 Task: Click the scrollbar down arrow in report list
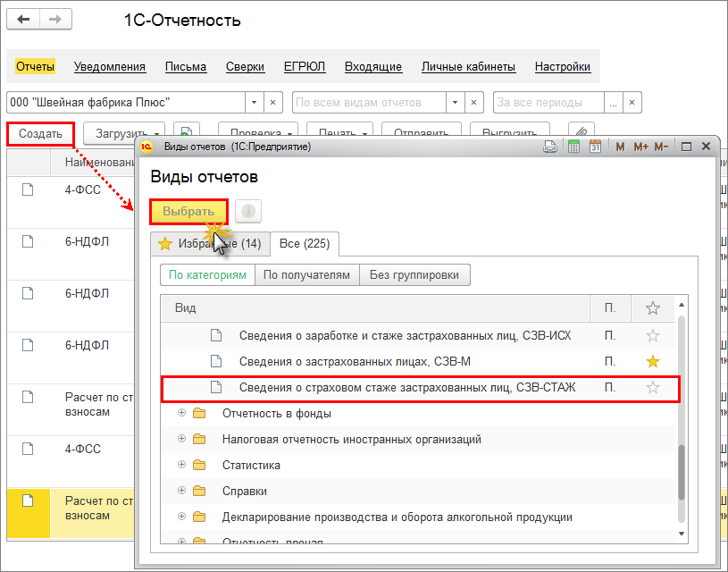[x=682, y=534]
